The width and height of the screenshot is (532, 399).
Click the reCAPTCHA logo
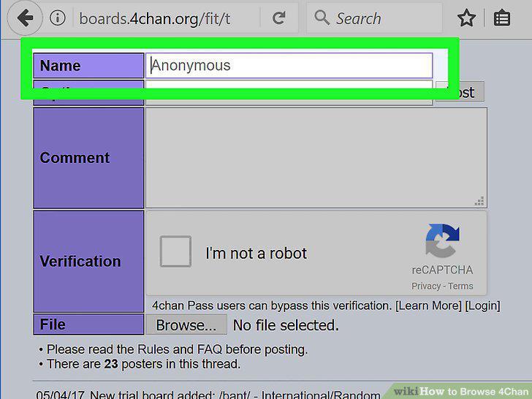point(442,240)
